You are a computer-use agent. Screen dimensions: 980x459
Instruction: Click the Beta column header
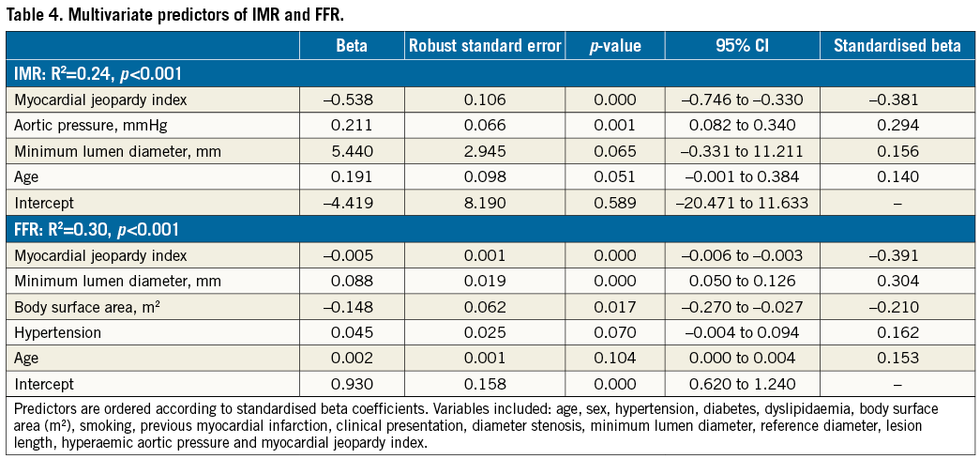tap(352, 46)
